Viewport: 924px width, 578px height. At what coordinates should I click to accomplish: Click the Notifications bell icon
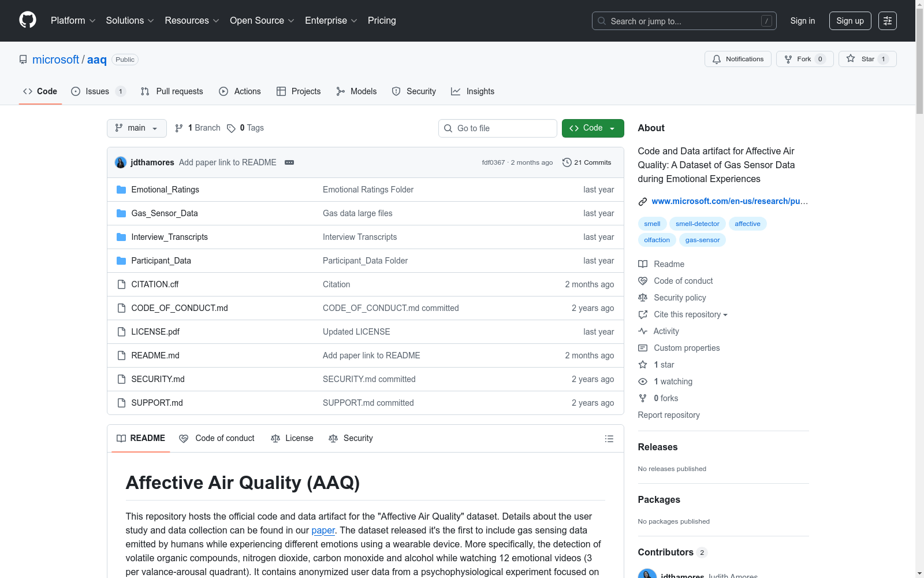click(x=717, y=59)
